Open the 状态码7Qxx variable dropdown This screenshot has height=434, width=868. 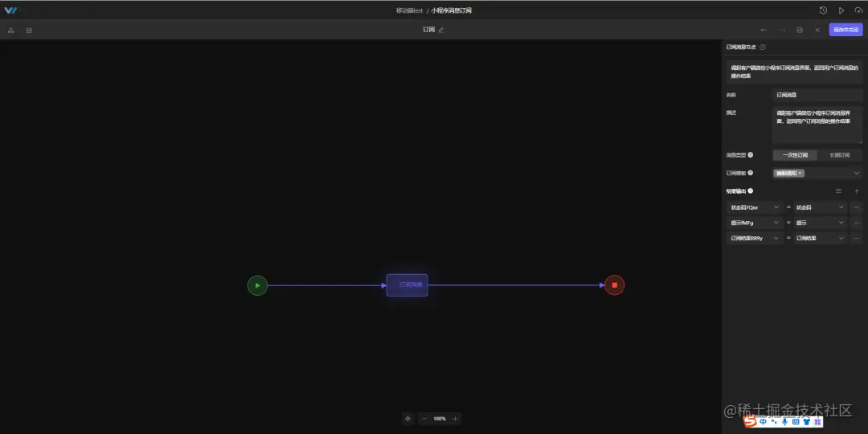pos(754,207)
